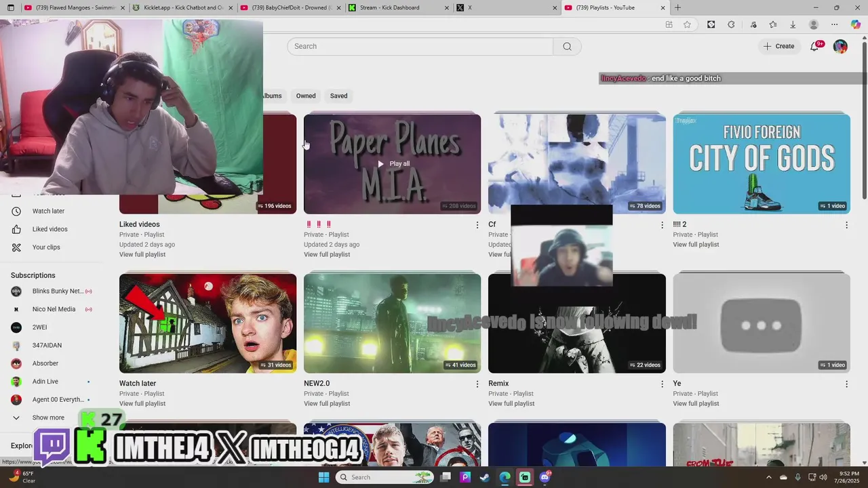Viewport: 868px width, 488px height.
Task: Select the Owned filter chip
Action: pos(306,96)
